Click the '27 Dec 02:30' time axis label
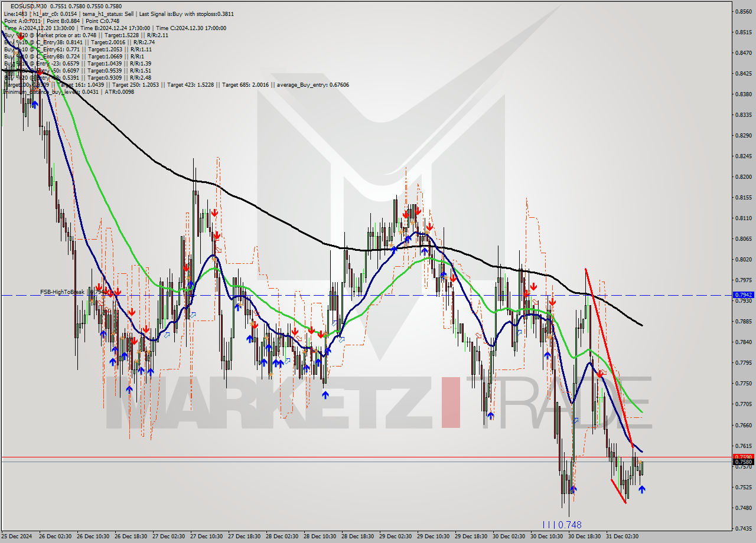 tap(168, 537)
